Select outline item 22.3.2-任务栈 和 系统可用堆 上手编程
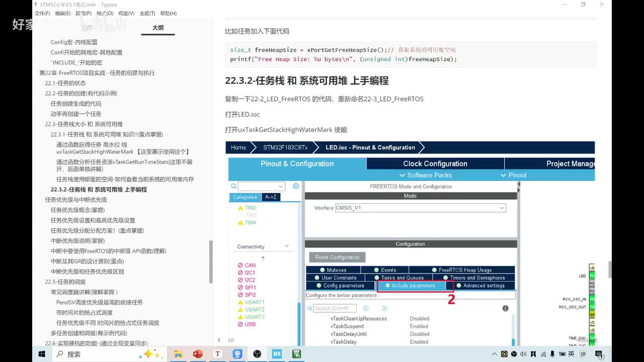Screen dimensions: 644x362 click(99, 190)
